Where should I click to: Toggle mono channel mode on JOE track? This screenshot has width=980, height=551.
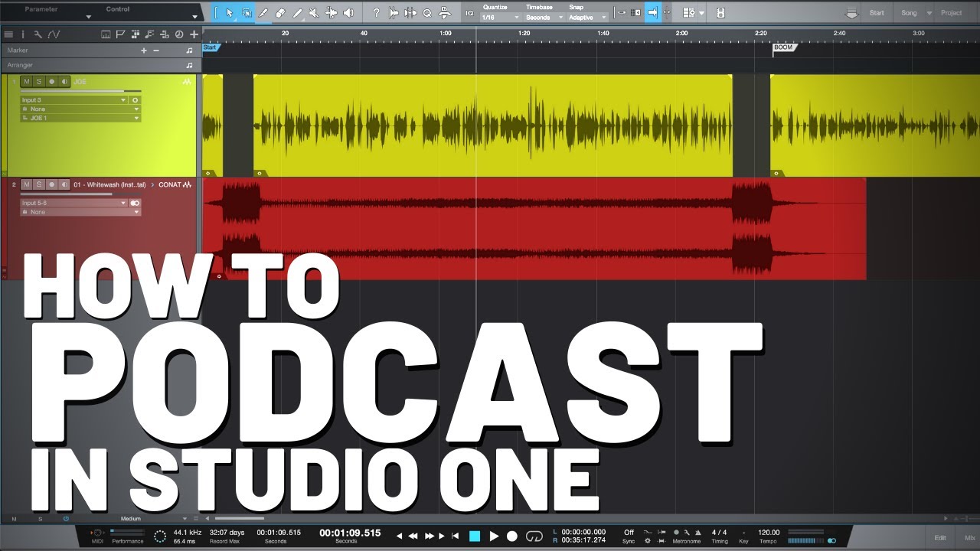136,100
